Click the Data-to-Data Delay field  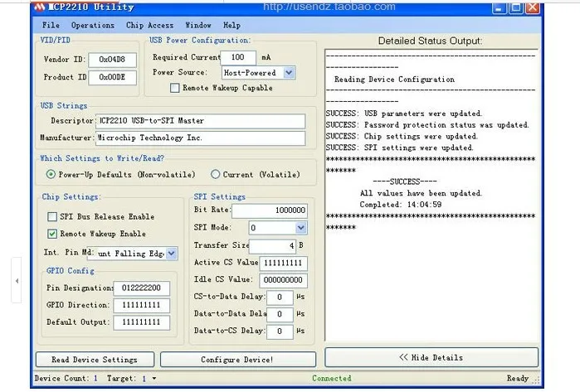[x=280, y=314]
